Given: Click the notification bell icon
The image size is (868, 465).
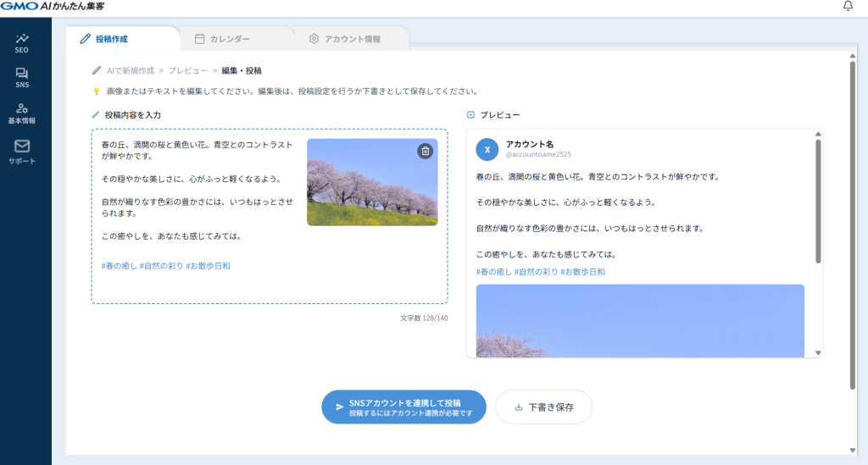Looking at the screenshot, I should coord(849,7).
